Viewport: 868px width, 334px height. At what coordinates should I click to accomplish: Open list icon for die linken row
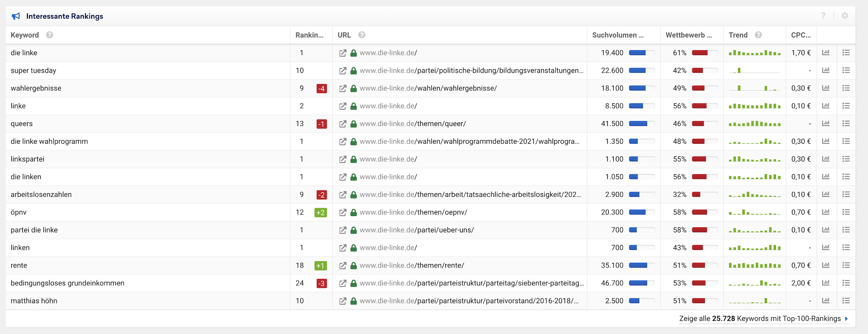tap(846, 177)
